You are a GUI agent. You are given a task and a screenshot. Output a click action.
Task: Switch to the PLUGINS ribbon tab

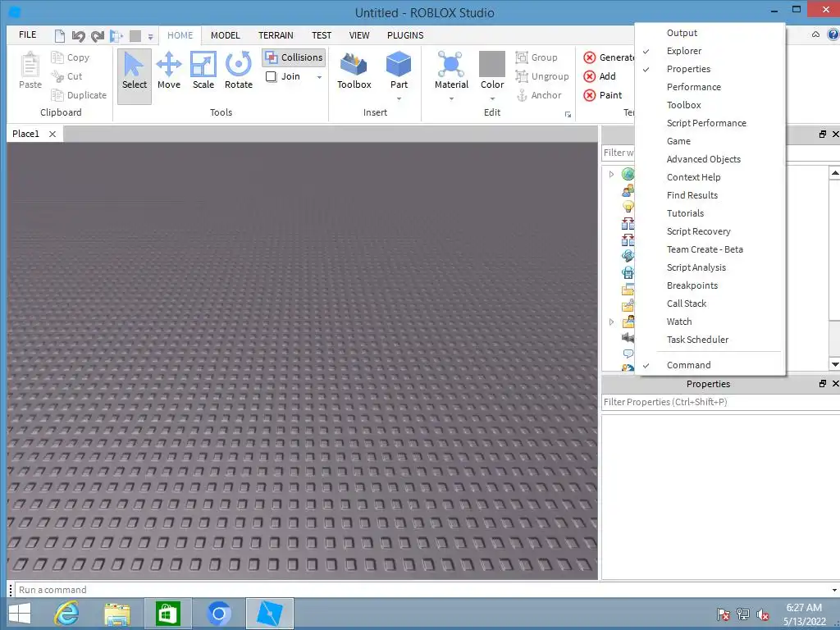click(x=405, y=35)
